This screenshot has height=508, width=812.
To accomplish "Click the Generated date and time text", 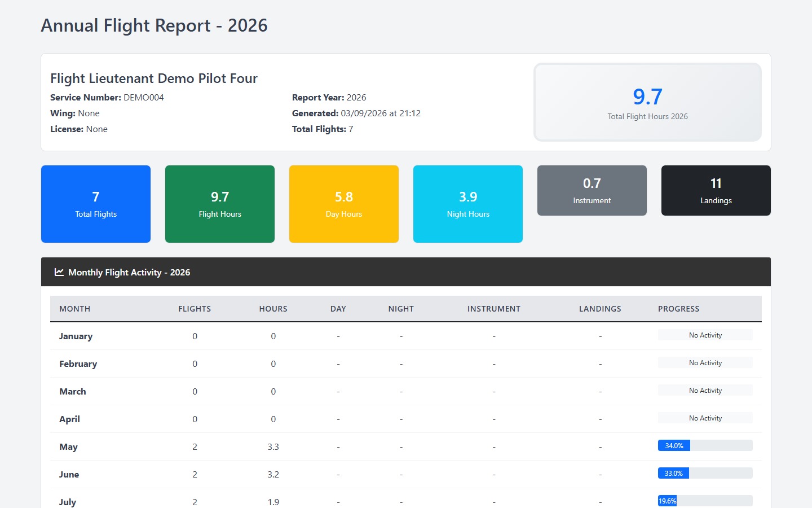I will tap(356, 113).
